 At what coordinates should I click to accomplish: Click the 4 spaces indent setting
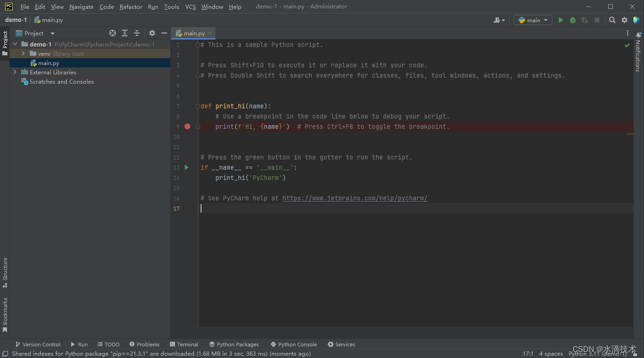point(551,354)
